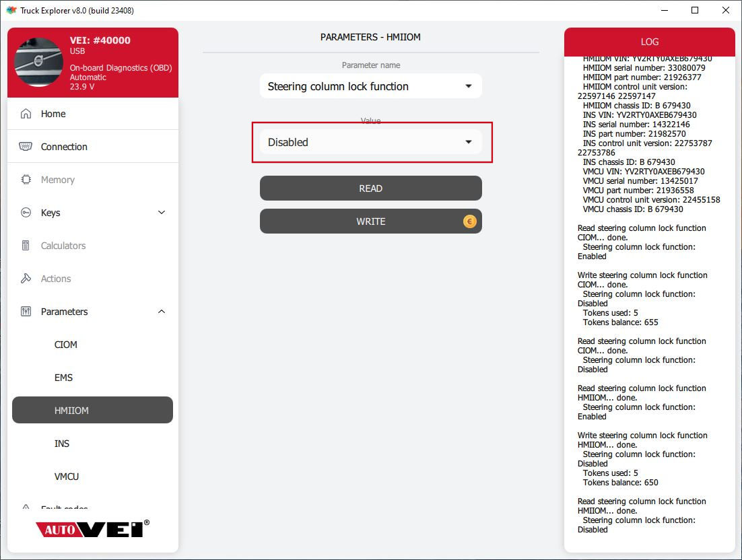This screenshot has height=560, width=742.
Task: Maximize the Truck Explorer window
Action: [695, 10]
